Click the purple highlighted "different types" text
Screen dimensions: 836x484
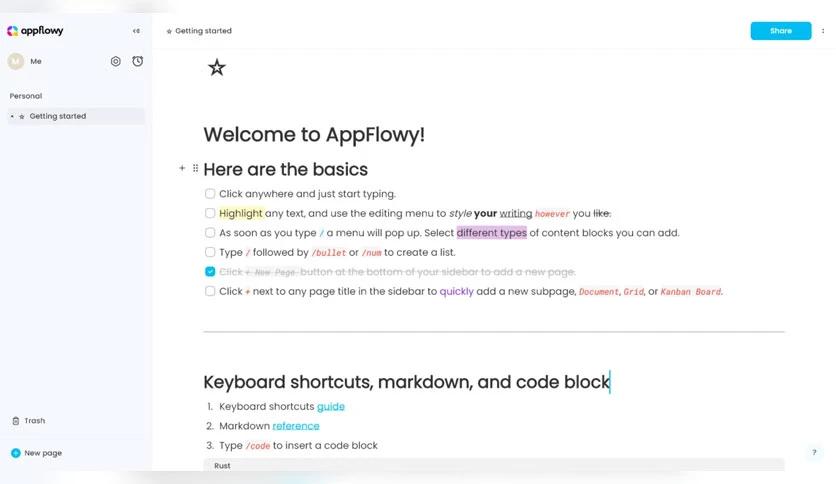coord(491,233)
